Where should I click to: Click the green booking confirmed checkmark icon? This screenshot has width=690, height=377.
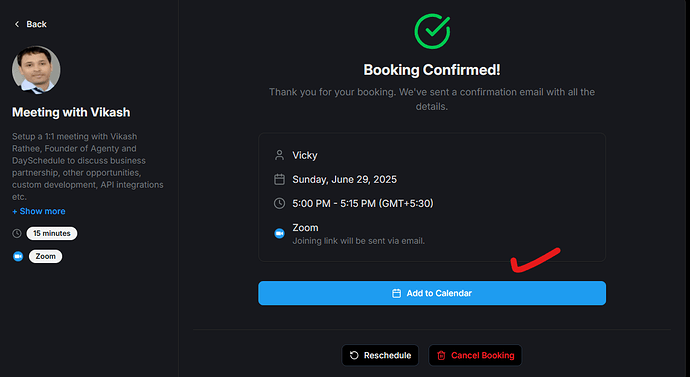point(432,31)
